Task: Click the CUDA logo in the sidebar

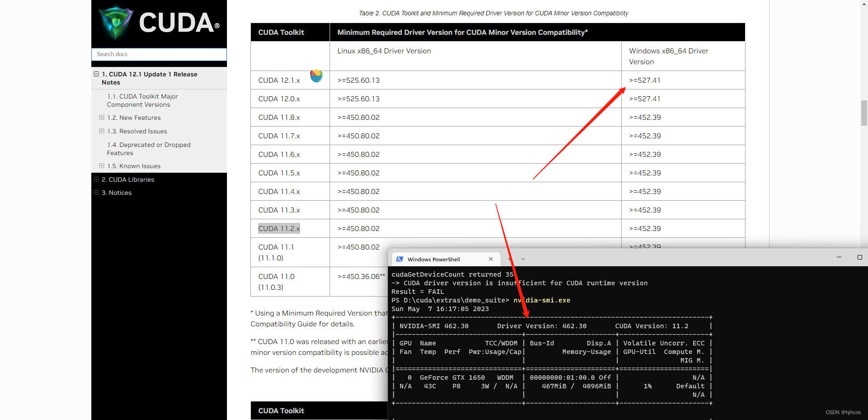Action: coord(159,23)
